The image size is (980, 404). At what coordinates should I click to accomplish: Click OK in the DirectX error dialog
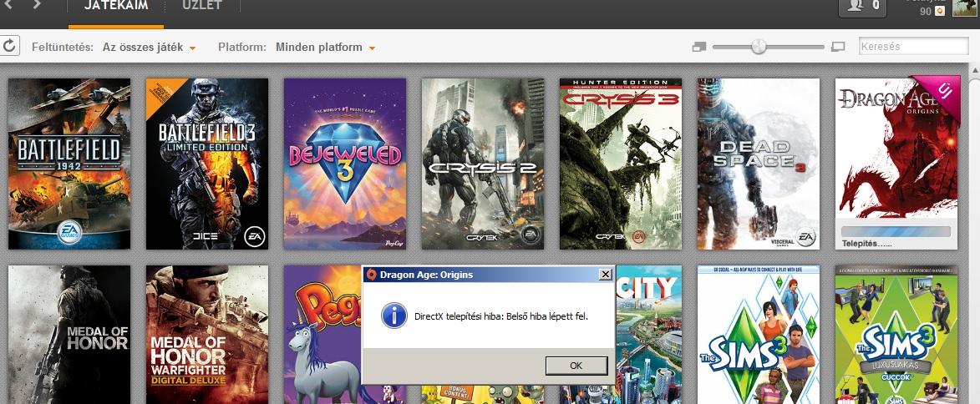click(576, 366)
